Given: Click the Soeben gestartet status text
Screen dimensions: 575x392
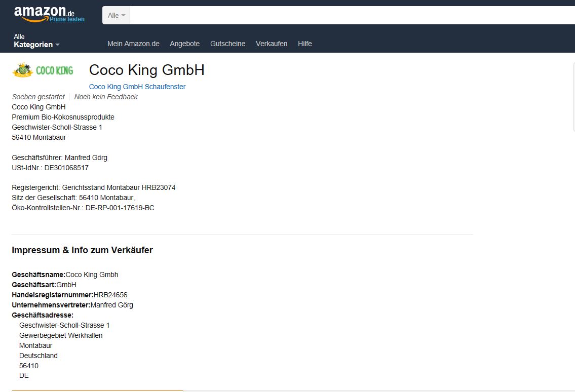Looking at the screenshot, I should coord(38,97).
